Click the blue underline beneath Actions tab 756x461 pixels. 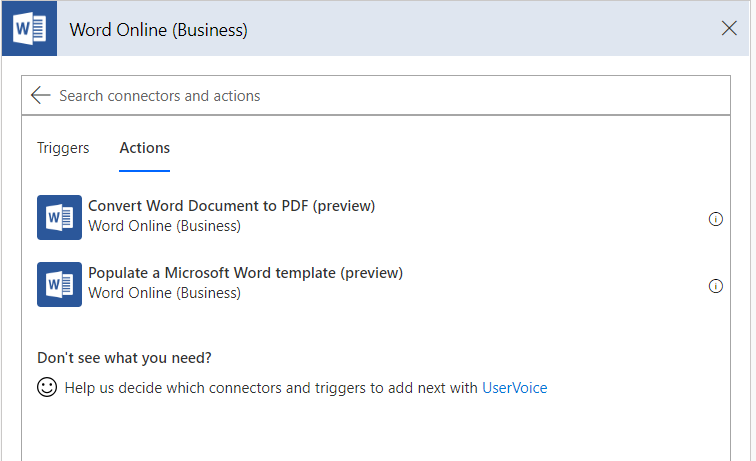click(145, 171)
